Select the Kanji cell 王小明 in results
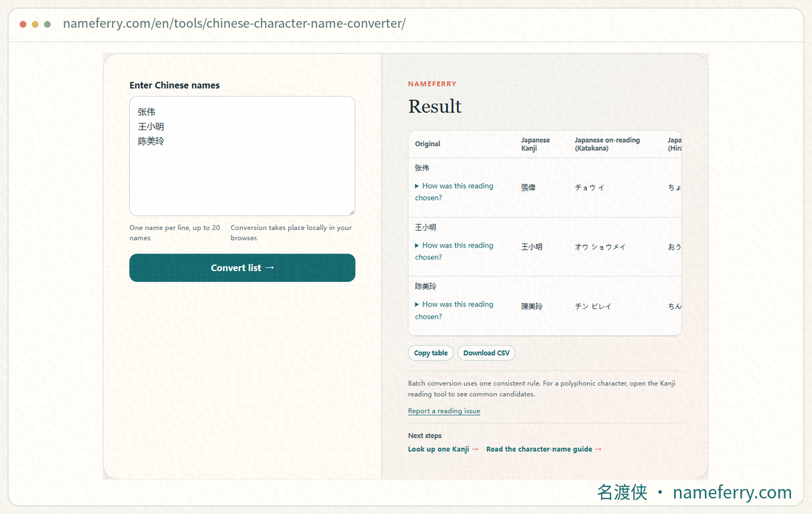Image resolution: width=812 pixels, height=514 pixels. [x=532, y=247]
